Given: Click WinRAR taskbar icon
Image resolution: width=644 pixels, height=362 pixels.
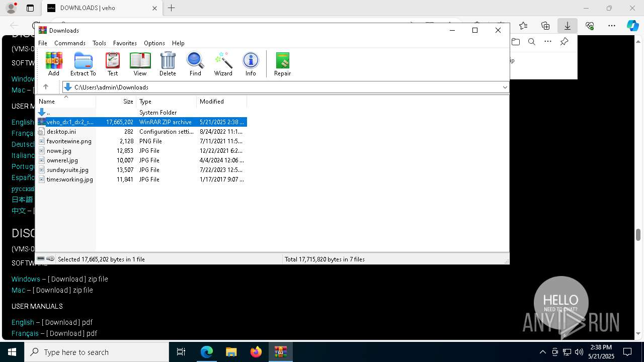Looking at the screenshot, I should 281,352.
